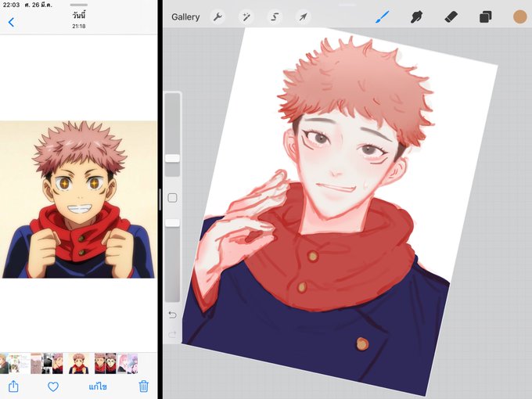This screenshot has height=399, width=532.
Task: Tap the วันนี้ date title in Photos
Action: pyautogui.click(x=79, y=16)
